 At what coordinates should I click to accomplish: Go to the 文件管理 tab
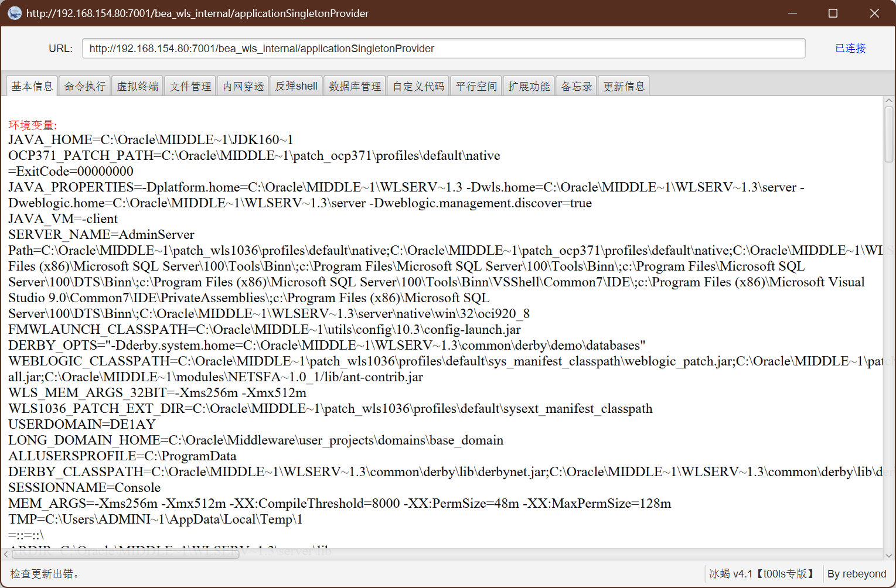[190, 86]
